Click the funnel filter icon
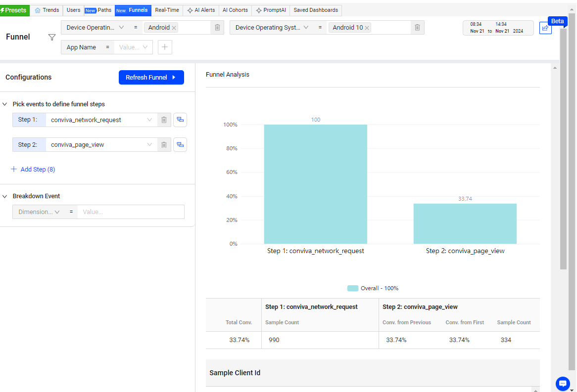This screenshot has height=392, width=577. (52, 37)
